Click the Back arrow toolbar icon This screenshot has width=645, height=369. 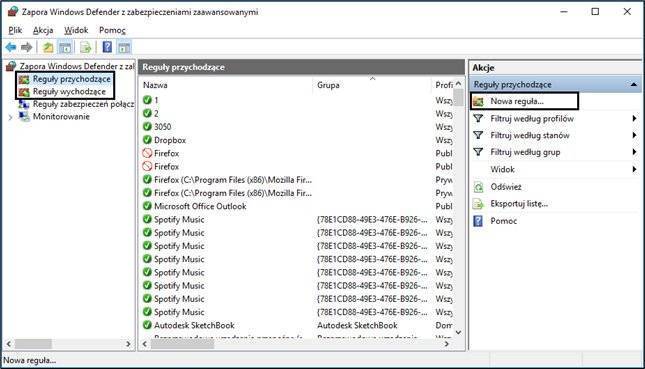[x=11, y=47]
